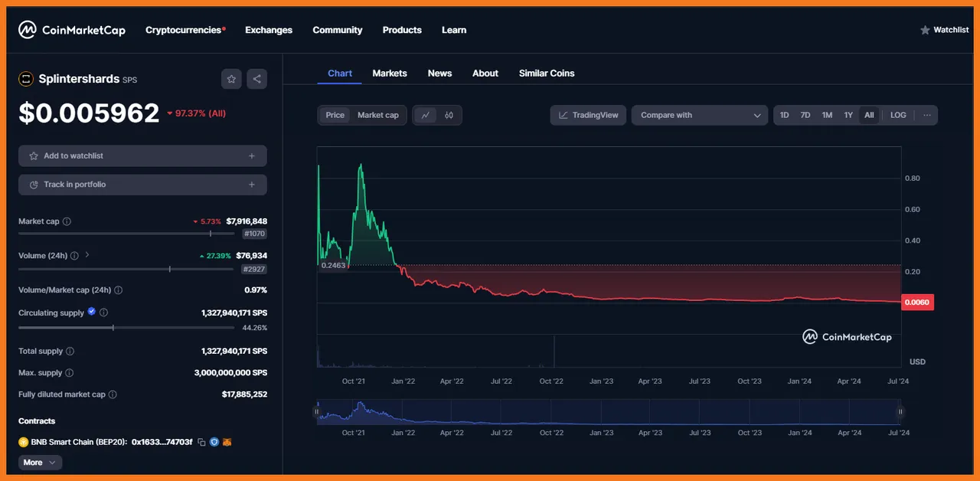The height and width of the screenshot is (481, 980).
Task: Click the circulating supply progress bar
Action: point(126,328)
